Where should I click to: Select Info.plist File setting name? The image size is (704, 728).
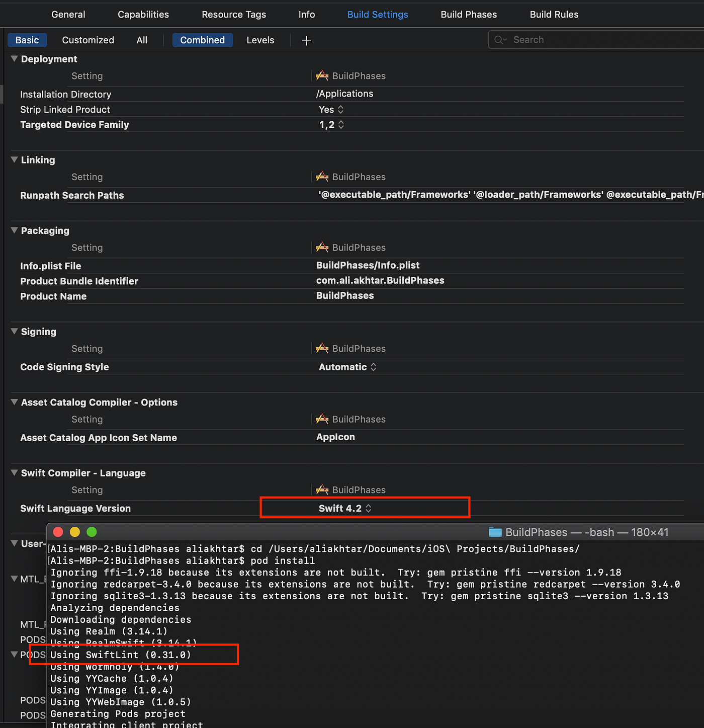[x=50, y=266]
